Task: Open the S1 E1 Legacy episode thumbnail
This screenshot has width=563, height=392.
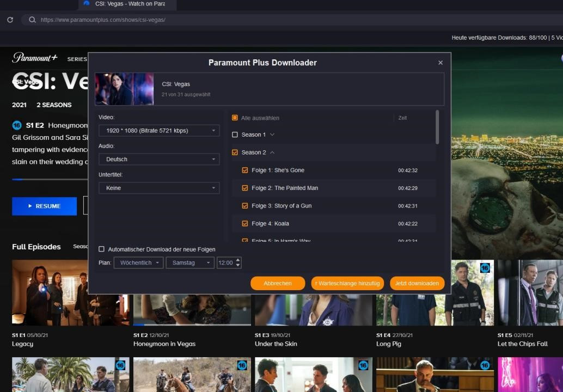Action: click(70, 292)
